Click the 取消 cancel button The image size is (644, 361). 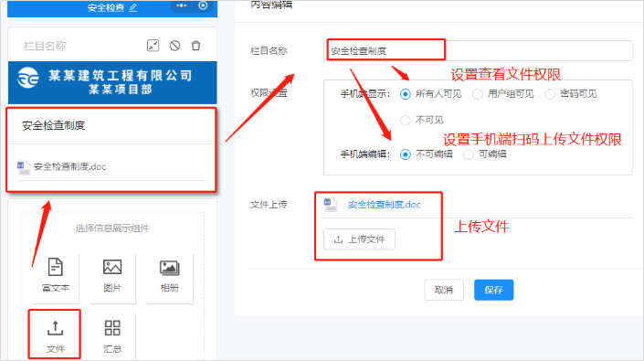(x=444, y=290)
